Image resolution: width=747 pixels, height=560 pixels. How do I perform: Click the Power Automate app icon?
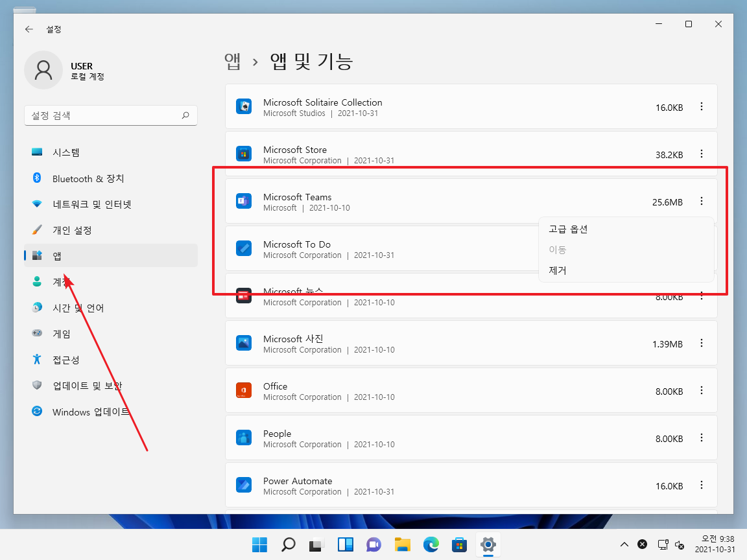[x=244, y=485]
